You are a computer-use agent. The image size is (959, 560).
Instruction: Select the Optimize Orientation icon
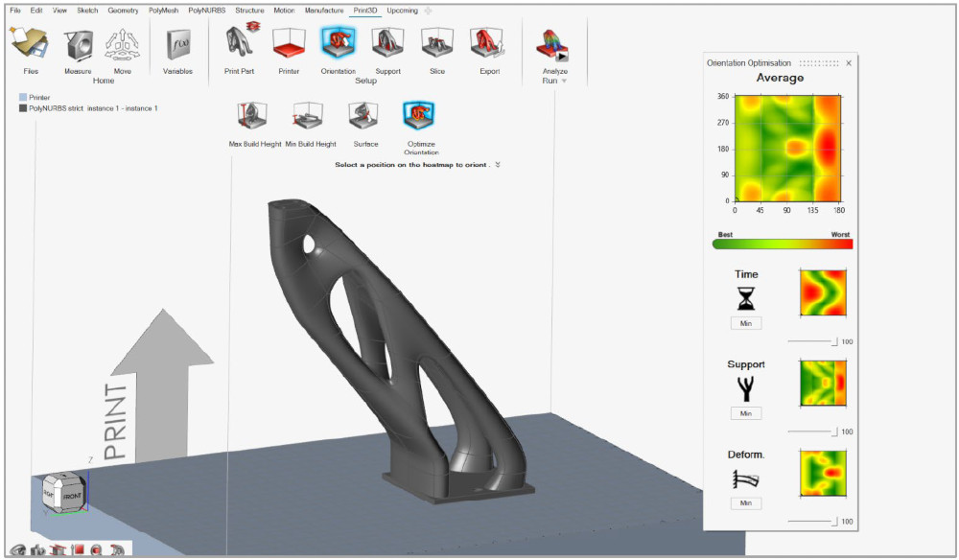419,113
